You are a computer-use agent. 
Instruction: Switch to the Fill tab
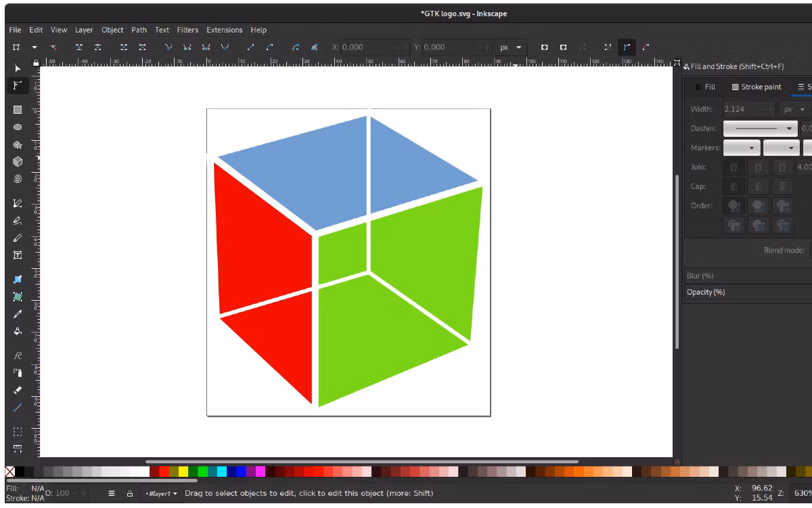pos(704,87)
